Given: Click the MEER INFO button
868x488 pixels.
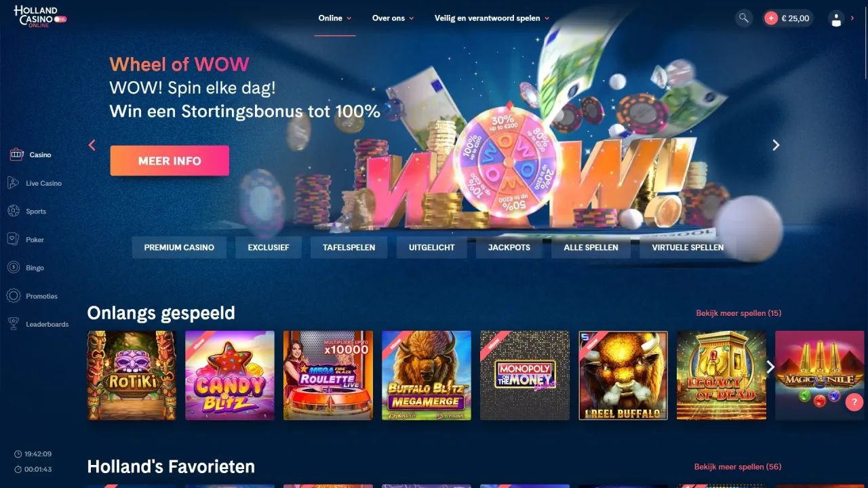Looking at the screenshot, I should click(170, 161).
